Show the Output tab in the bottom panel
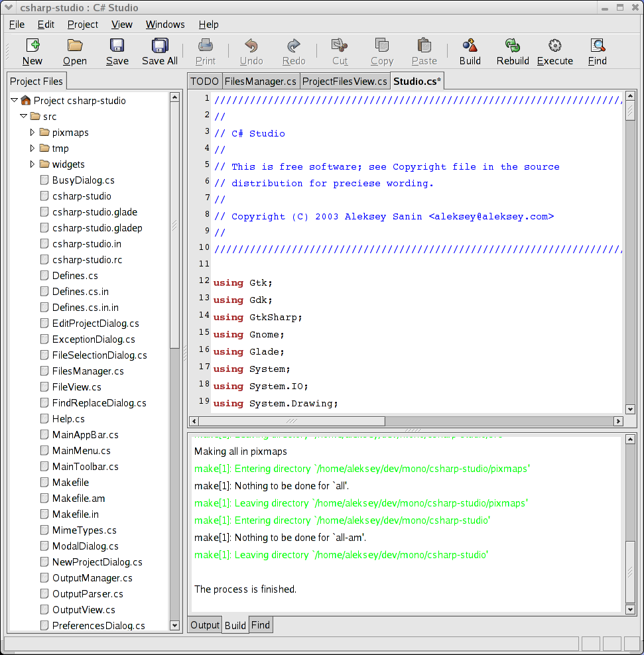The width and height of the screenshot is (644, 655). coord(204,625)
